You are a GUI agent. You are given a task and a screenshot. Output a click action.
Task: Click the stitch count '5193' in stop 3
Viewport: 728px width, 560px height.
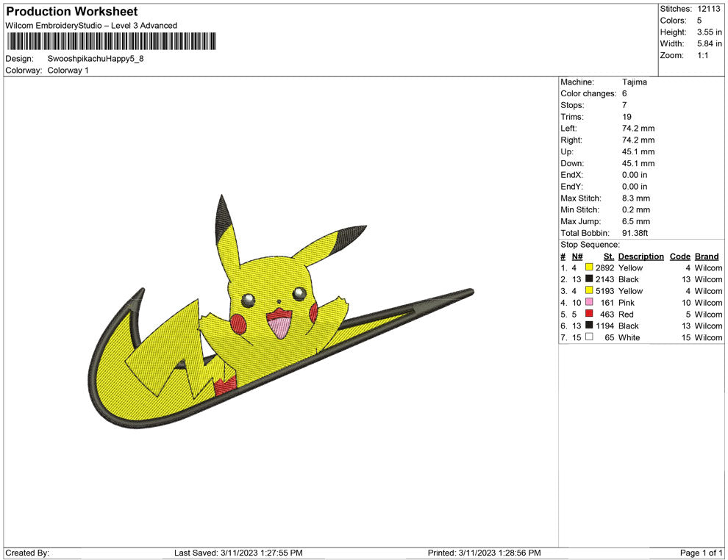pyautogui.click(x=605, y=291)
